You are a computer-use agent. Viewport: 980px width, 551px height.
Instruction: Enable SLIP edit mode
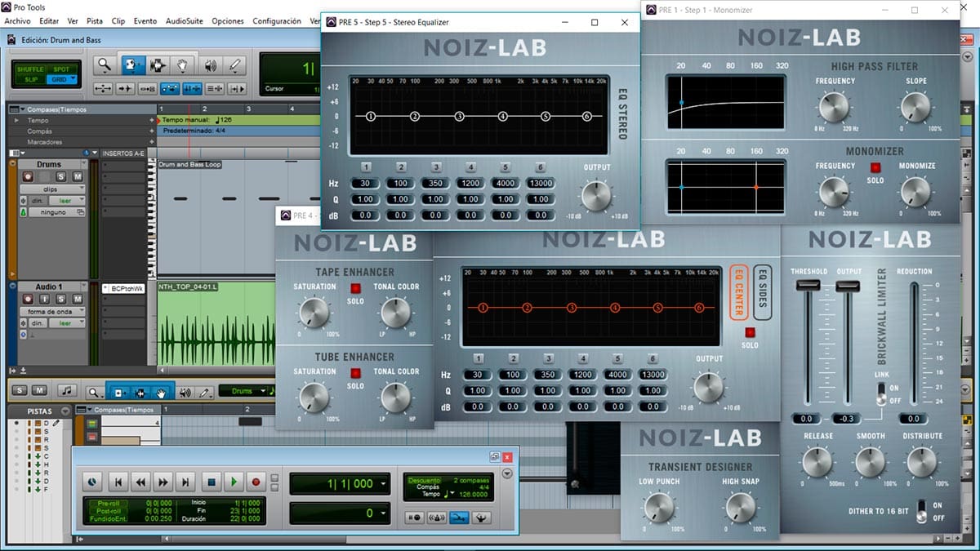click(x=30, y=79)
